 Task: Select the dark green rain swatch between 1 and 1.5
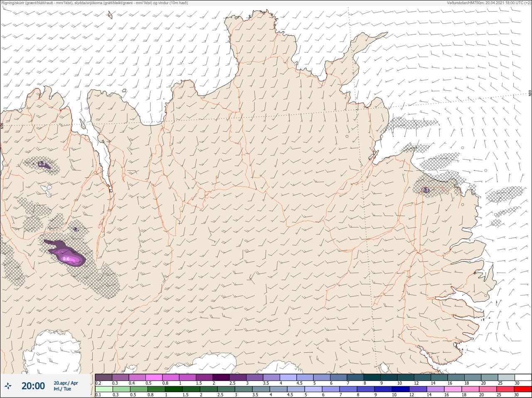[x=174, y=389]
